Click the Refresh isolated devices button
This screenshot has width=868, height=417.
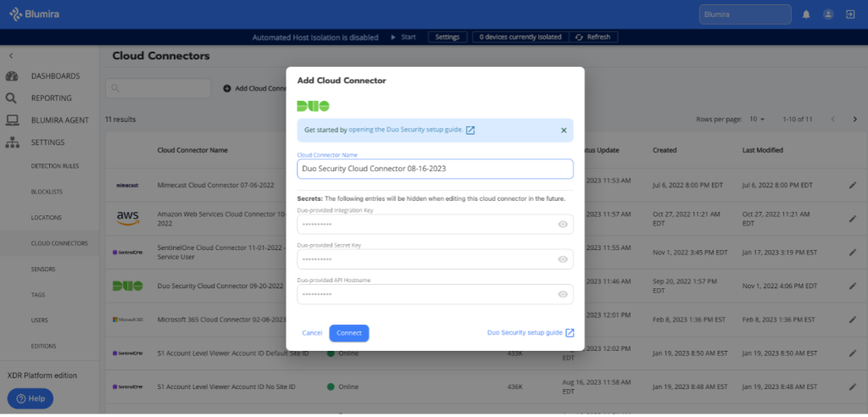pos(592,37)
